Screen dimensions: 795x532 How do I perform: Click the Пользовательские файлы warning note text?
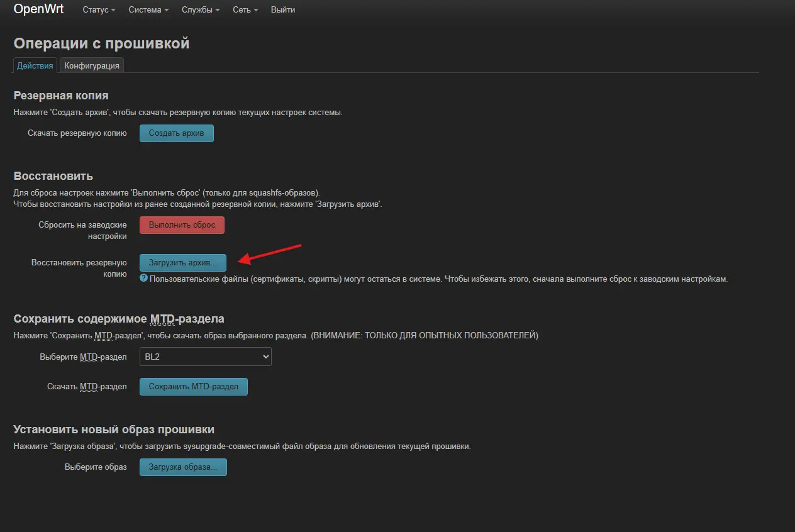tap(438, 279)
